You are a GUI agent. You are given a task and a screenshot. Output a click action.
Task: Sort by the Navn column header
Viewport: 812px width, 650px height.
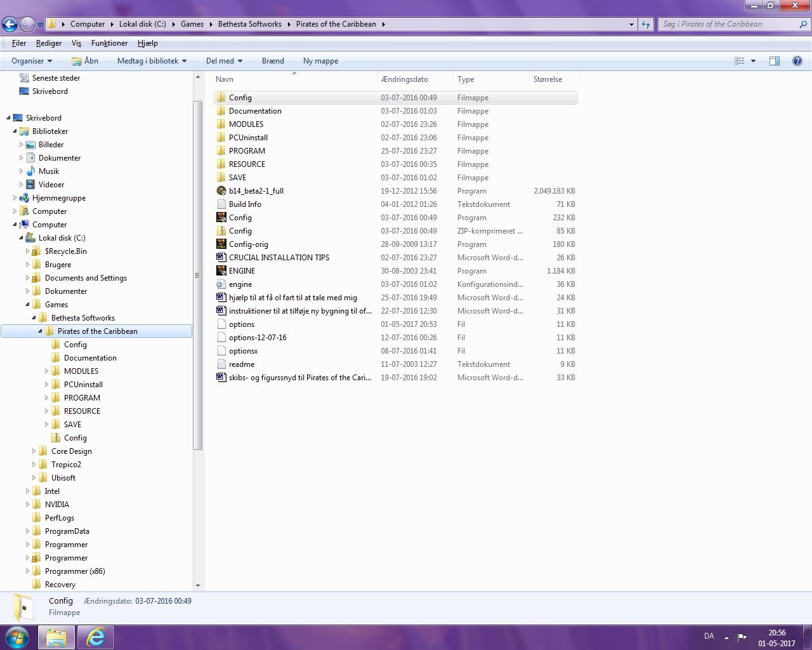(x=294, y=79)
